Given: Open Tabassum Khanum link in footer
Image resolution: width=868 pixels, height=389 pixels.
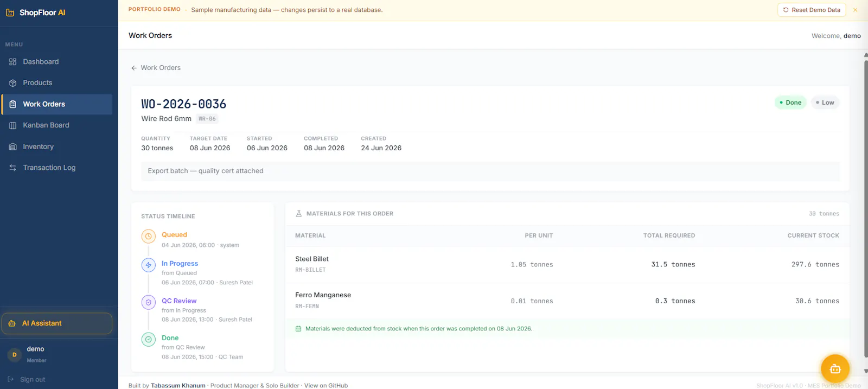Looking at the screenshot, I should tap(178, 386).
